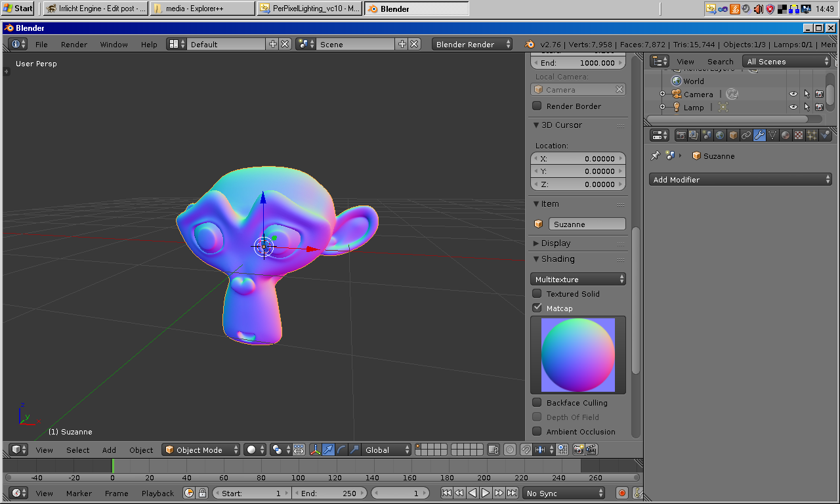Play the animation in reverse

click(472, 493)
